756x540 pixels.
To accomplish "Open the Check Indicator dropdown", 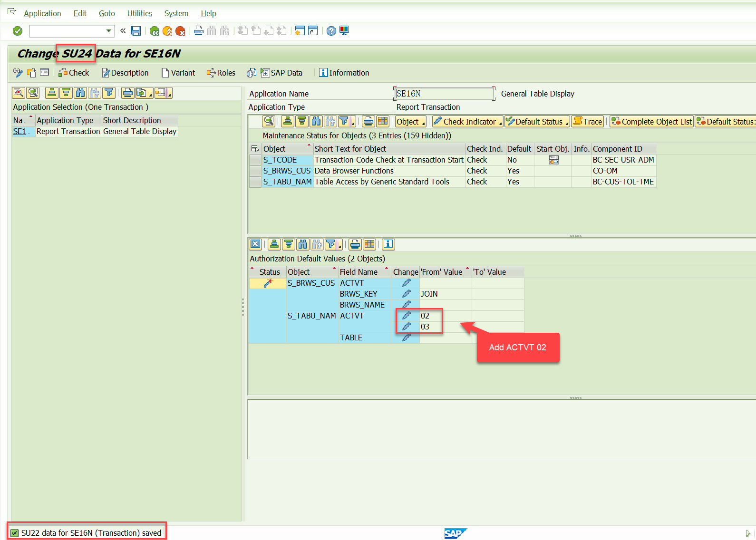I will (x=468, y=122).
